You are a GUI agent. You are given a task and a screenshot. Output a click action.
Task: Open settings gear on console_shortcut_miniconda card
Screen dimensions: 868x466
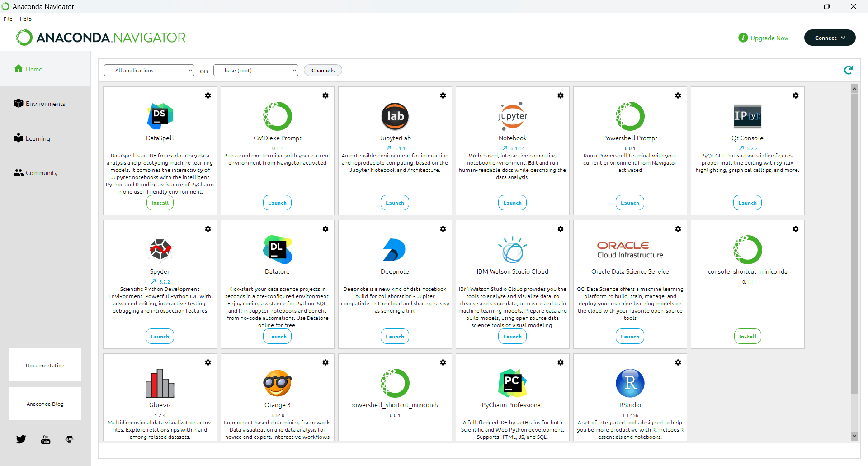796,229
